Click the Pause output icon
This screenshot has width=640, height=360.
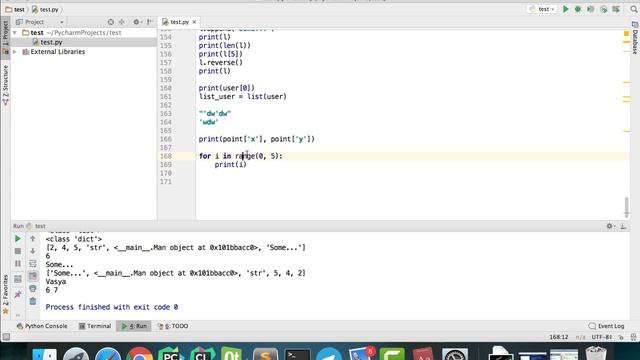click(x=18, y=264)
